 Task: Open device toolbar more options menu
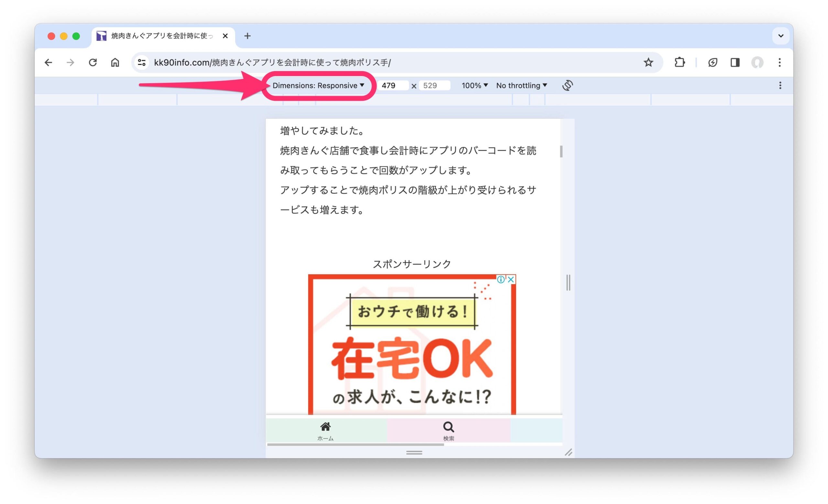pyautogui.click(x=780, y=85)
